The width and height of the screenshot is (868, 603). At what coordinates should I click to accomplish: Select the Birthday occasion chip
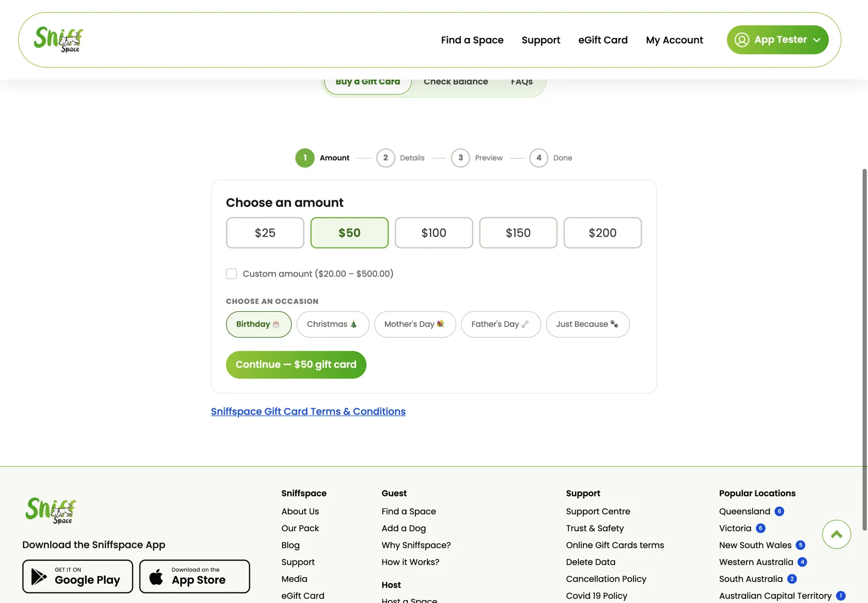(259, 324)
